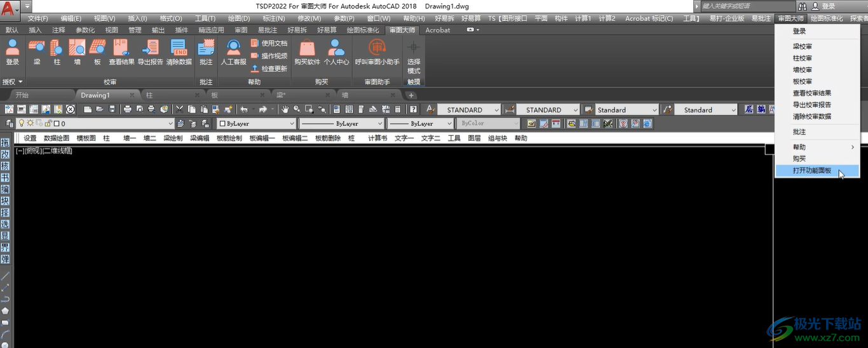Select the 柱 column check icon
The height and width of the screenshot is (348, 868).
click(x=57, y=52)
